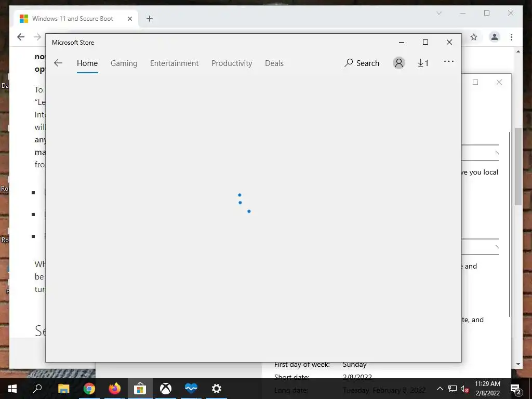Switch to Google Chrome in the taskbar
The height and width of the screenshot is (399, 532).
pos(89,389)
